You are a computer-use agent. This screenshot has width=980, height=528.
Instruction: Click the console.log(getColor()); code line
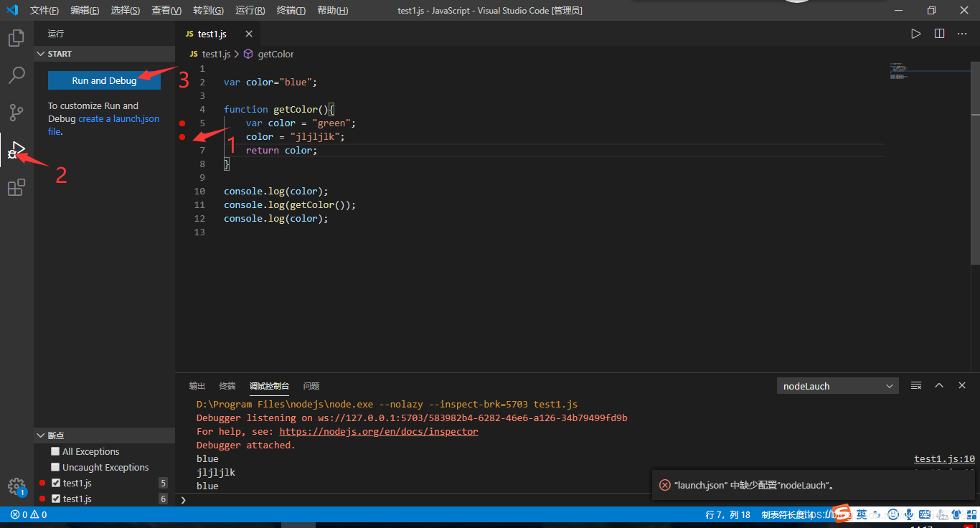pyautogui.click(x=290, y=205)
